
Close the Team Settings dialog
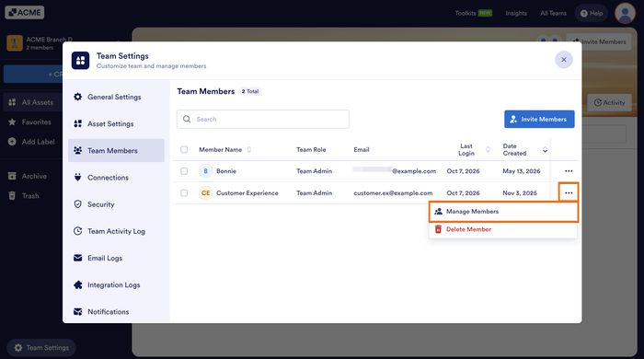point(564,60)
